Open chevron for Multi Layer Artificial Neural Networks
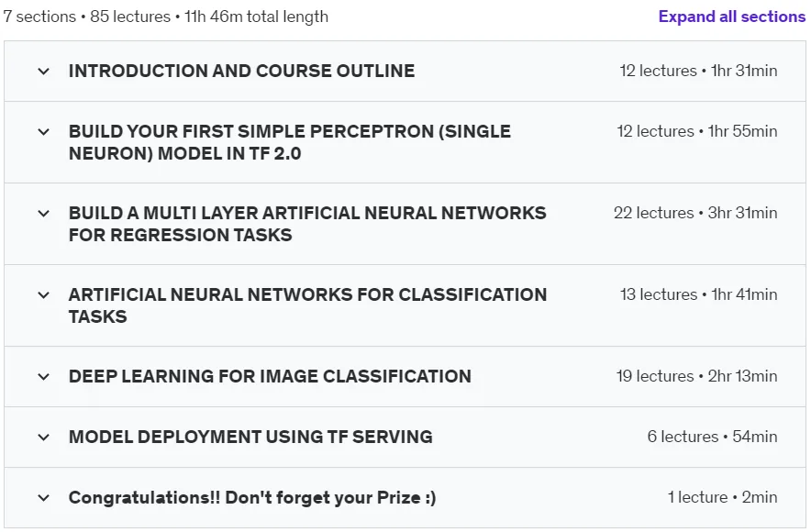Screen dimensions: 811x532 click(44, 214)
